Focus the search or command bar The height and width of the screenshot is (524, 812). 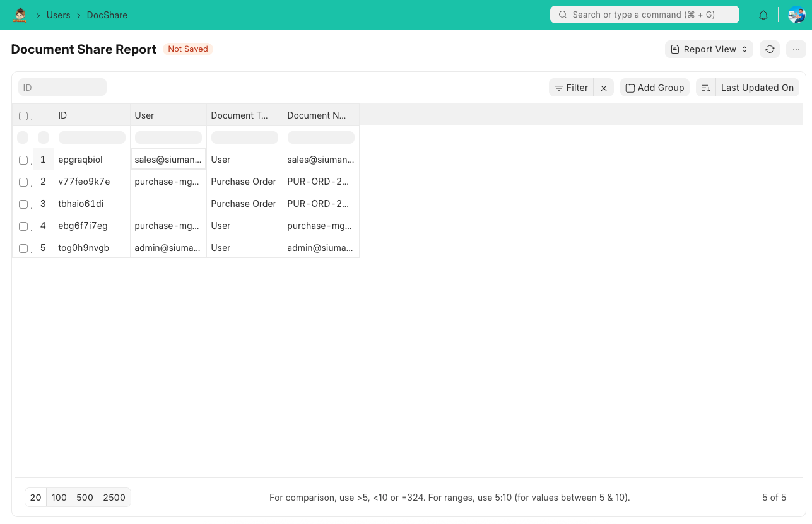tap(644, 15)
